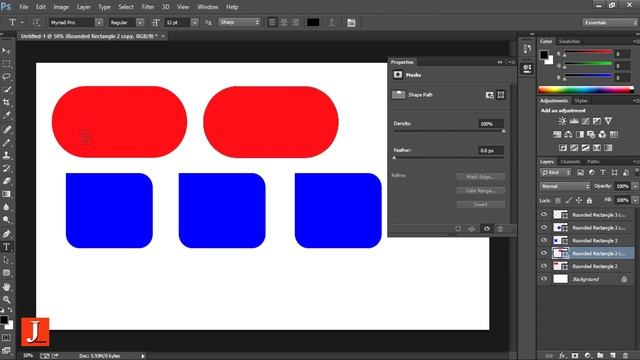Image resolution: width=640 pixels, height=360 pixels.
Task: Click the Mask Edge button
Action: pos(480,177)
